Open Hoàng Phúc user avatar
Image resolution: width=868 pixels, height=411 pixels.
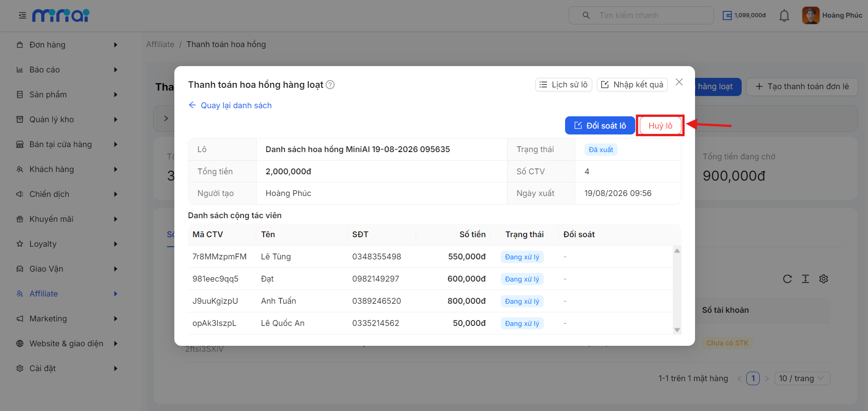[810, 15]
